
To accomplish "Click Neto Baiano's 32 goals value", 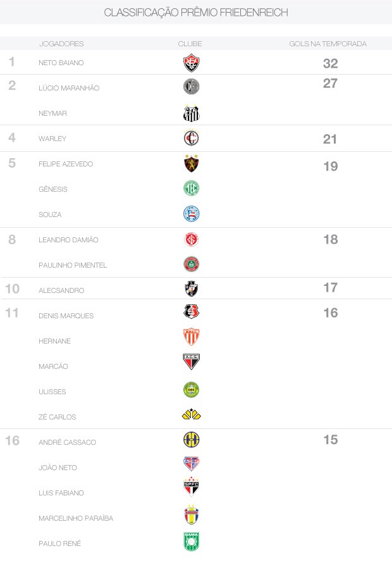I will [331, 63].
